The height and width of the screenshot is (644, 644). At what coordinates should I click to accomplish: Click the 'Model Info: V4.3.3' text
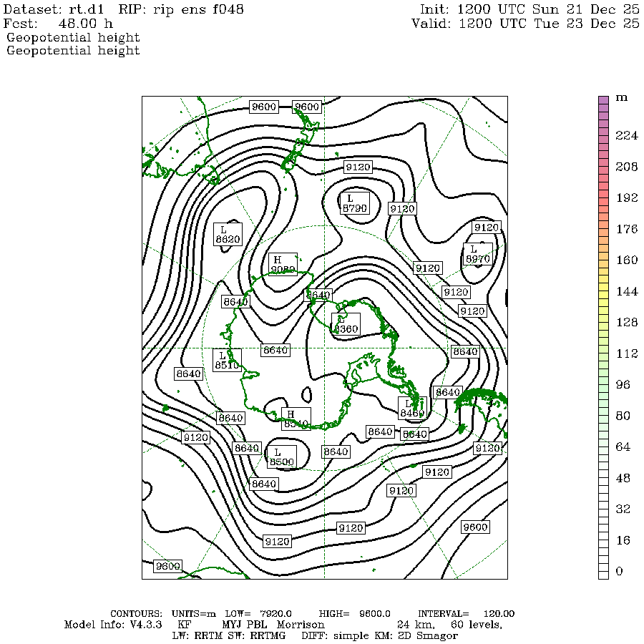pyautogui.click(x=113, y=625)
